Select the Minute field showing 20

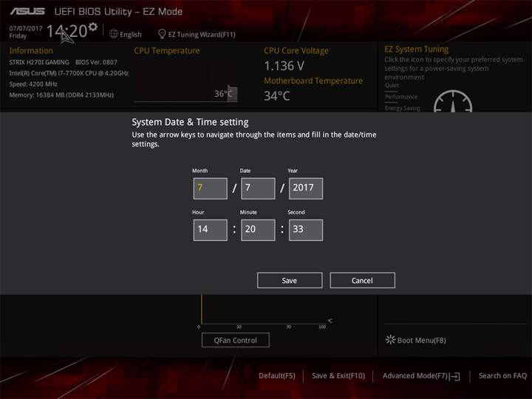coord(258,230)
